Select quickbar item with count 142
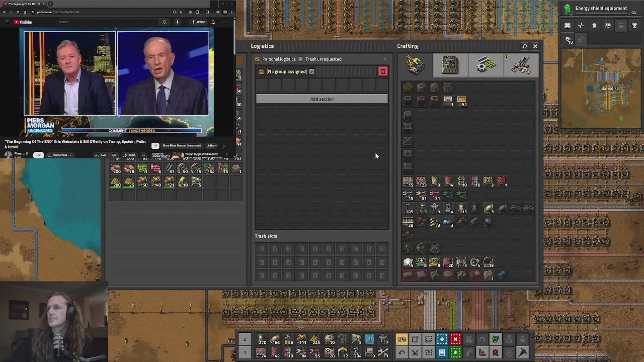This screenshot has width=644, height=362. pyautogui.click(x=275, y=353)
